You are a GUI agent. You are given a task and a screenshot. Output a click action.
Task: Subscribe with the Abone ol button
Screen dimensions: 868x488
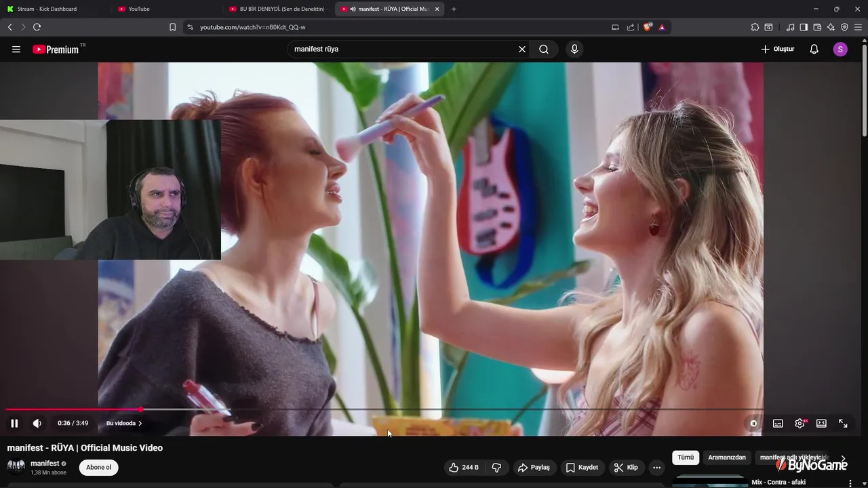pos(98,468)
